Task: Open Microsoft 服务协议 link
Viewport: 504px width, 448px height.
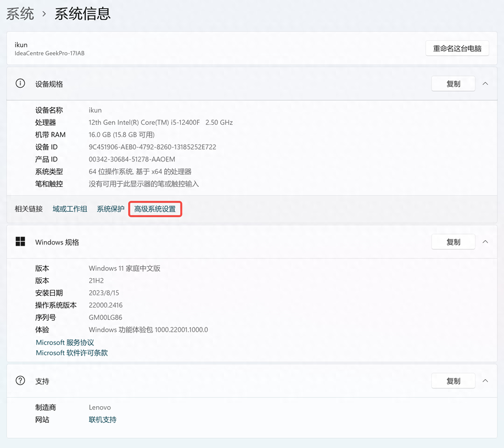Action: pos(65,342)
